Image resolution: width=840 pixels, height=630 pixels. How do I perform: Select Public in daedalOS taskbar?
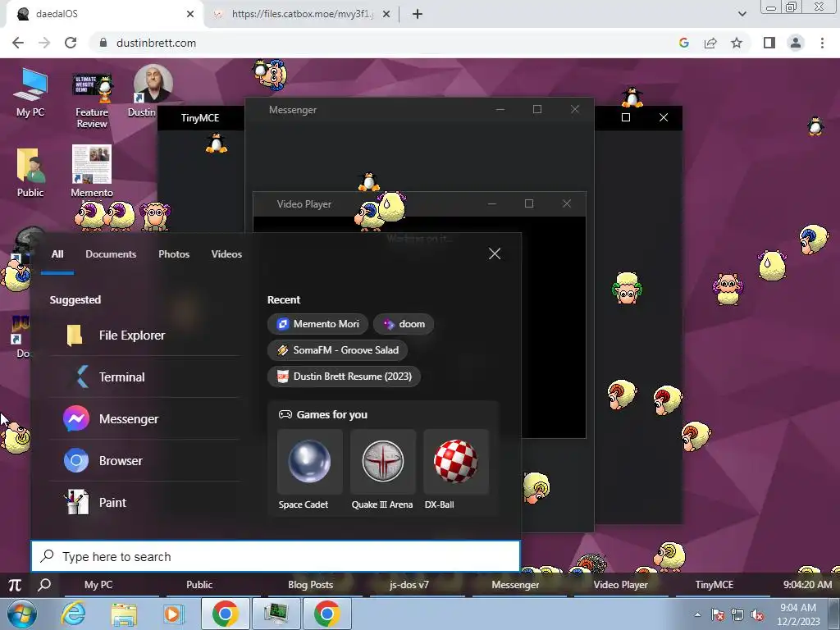tap(213, 585)
